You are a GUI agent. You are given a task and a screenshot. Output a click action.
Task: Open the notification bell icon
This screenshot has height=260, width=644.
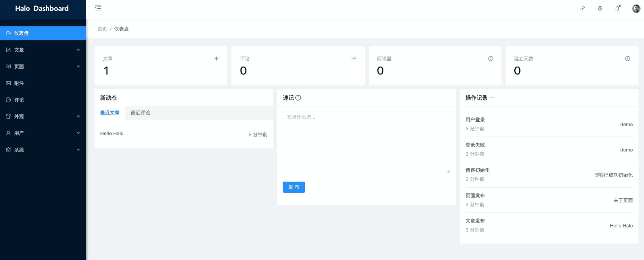(617, 8)
